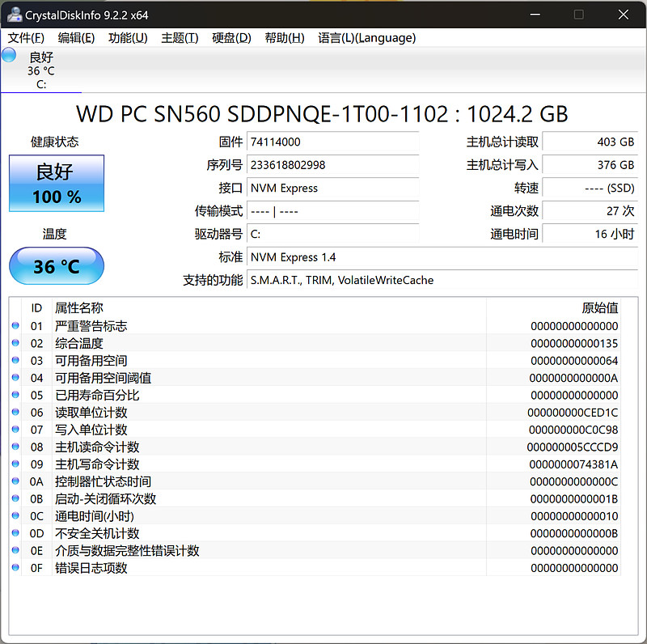The image size is (647, 644).
Task: Click the rotation rate value ---- (SSD)
Action: (590, 188)
